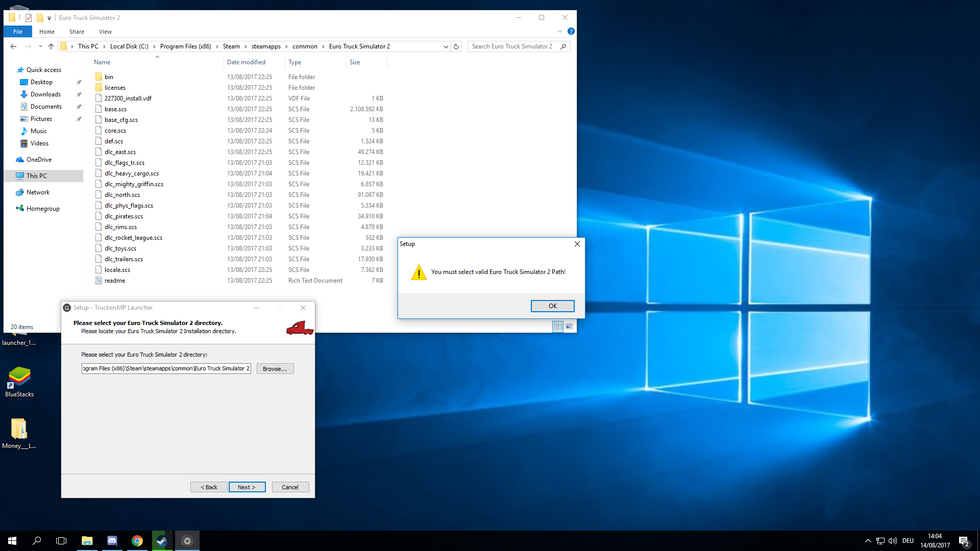Select the View tab in Explorer ribbon
Screen dimensions: 980x551
point(105,31)
